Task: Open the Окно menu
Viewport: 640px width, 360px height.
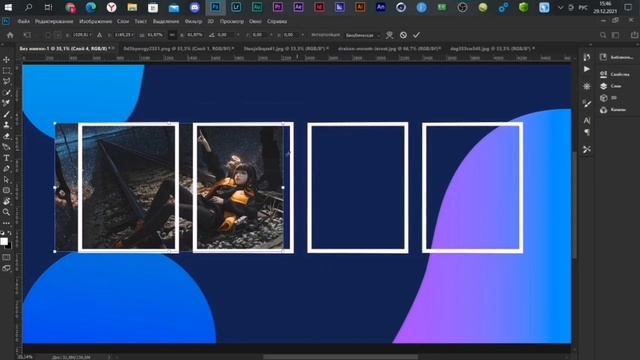Action: pyautogui.click(x=256, y=21)
